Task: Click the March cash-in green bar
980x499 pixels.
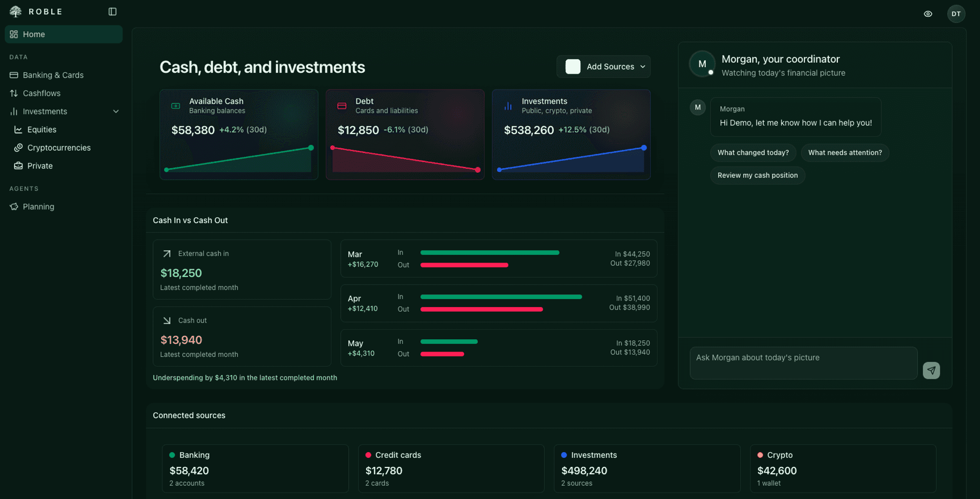Action: click(x=490, y=253)
